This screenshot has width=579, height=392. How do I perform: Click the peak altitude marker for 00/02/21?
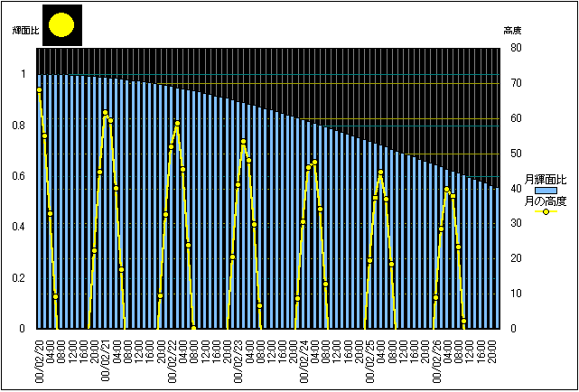pyautogui.click(x=105, y=113)
